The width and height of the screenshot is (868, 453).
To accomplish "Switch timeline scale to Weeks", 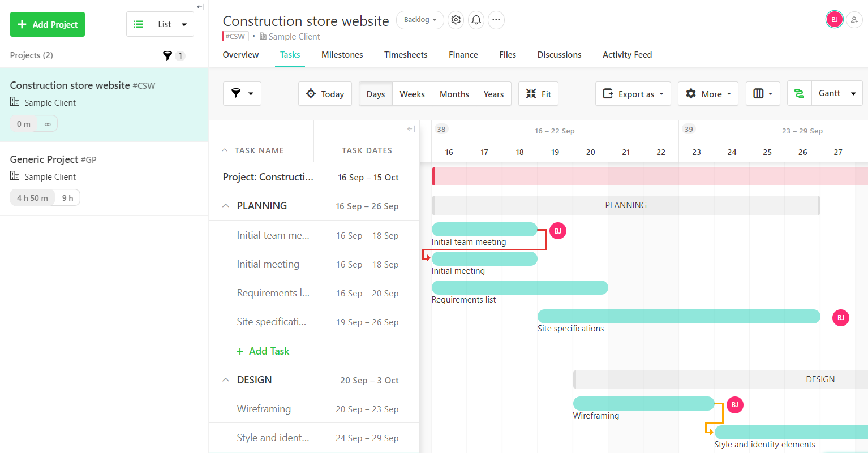I will coord(412,94).
